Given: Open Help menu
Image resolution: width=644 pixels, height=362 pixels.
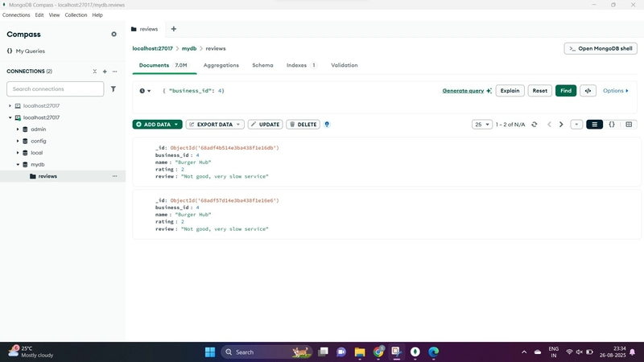Looking at the screenshot, I should [97, 14].
